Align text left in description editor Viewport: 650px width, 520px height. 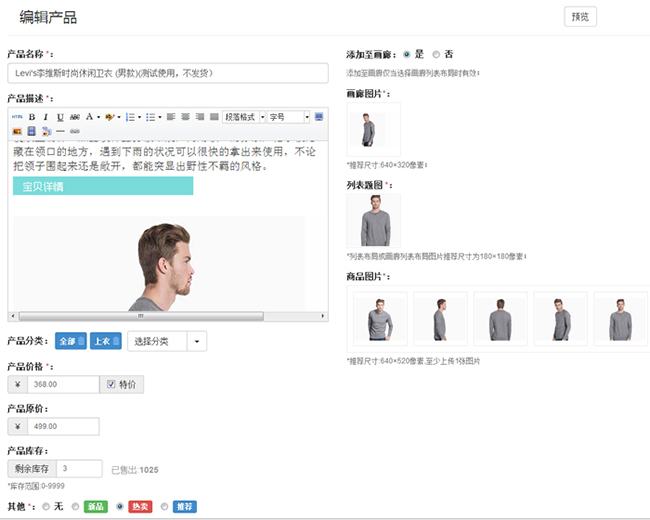[171, 117]
